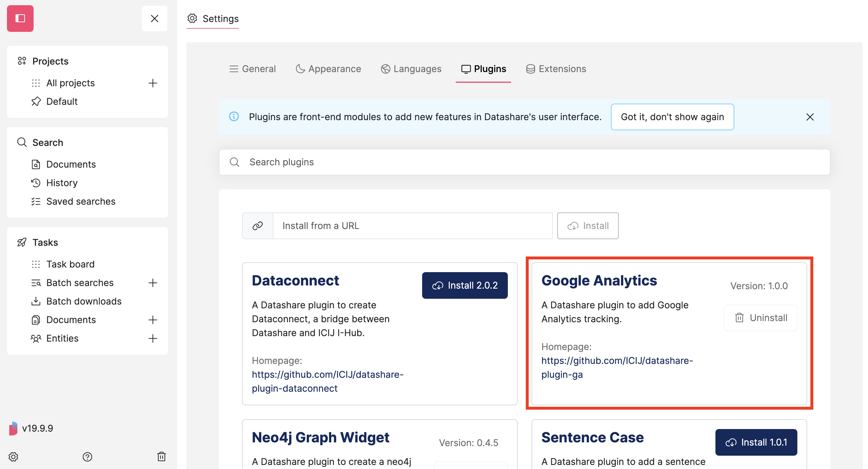
Task: Switch to the Appearance tab
Action: [x=328, y=69]
